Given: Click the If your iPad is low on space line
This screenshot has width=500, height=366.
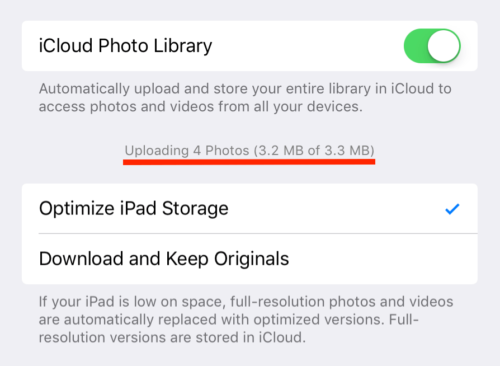Looking at the screenshot, I should (x=246, y=302).
